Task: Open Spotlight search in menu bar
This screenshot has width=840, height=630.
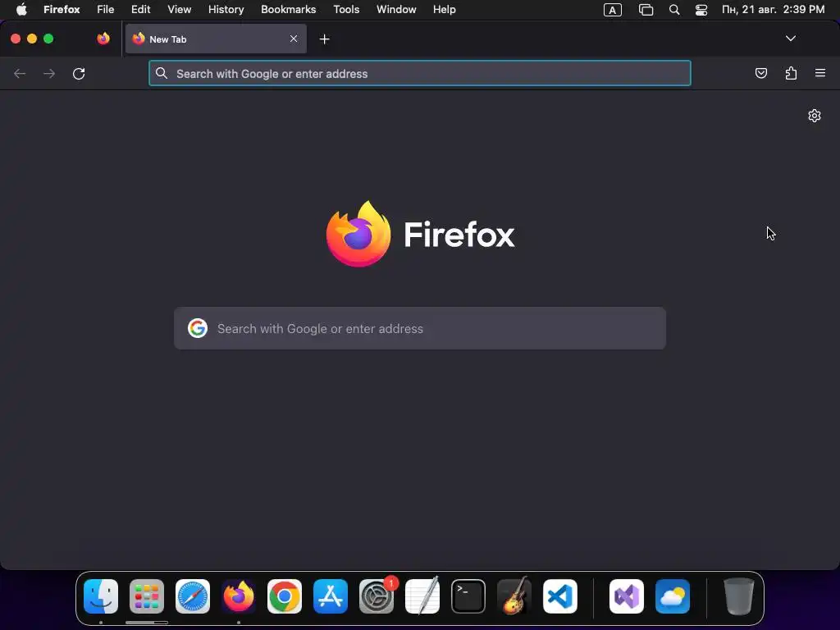Action: 674,10
